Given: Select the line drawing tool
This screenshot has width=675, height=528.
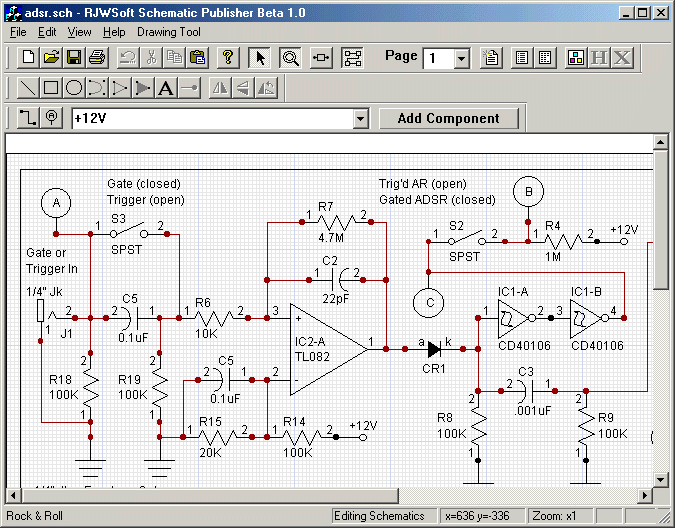Looking at the screenshot, I should (29, 88).
